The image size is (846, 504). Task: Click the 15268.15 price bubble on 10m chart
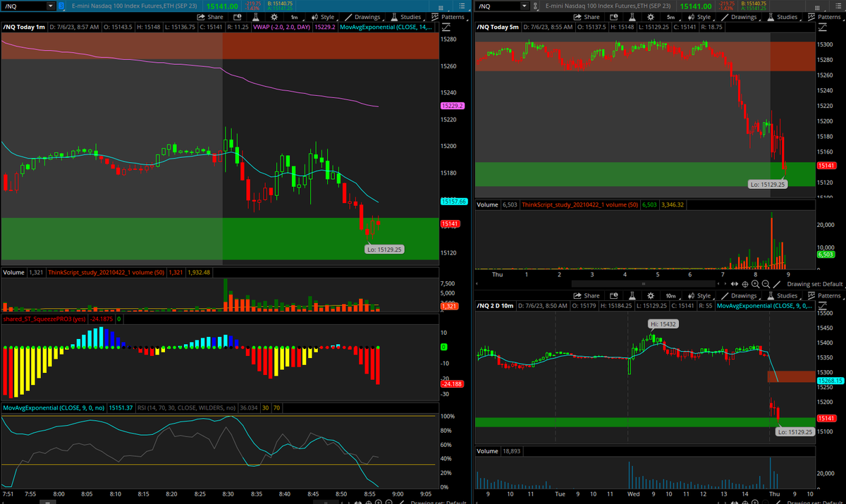tap(830, 381)
